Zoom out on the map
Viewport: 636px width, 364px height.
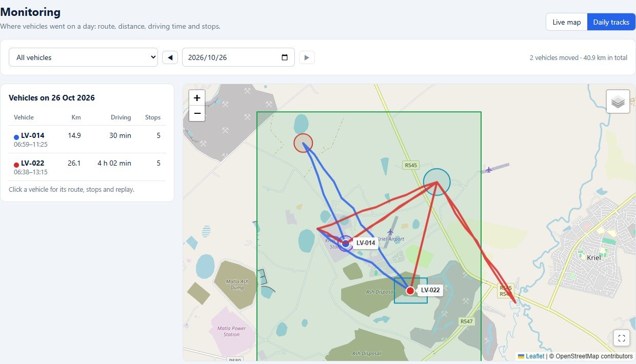[x=197, y=113]
